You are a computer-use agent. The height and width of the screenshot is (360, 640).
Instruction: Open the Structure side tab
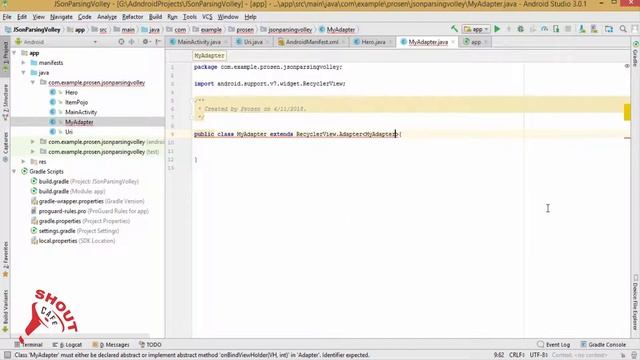[5, 102]
